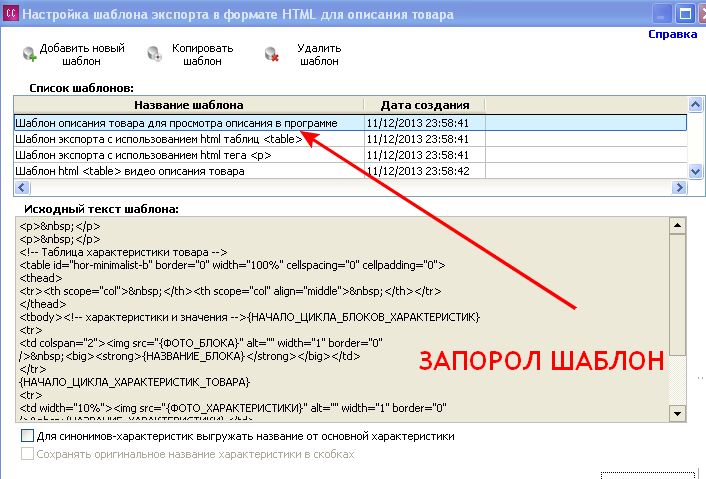
Task: Click the add new template database icon
Action: pos(30,54)
